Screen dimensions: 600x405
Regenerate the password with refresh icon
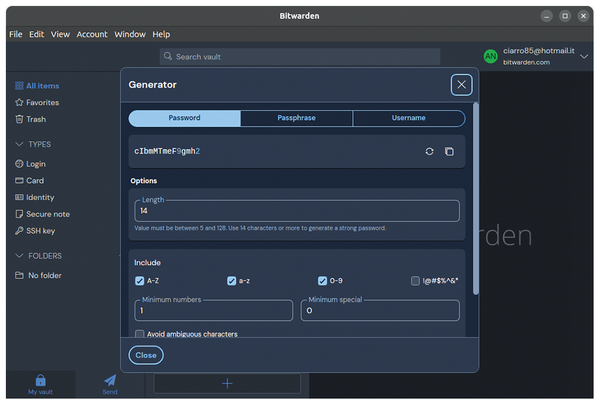coord(429,151)
